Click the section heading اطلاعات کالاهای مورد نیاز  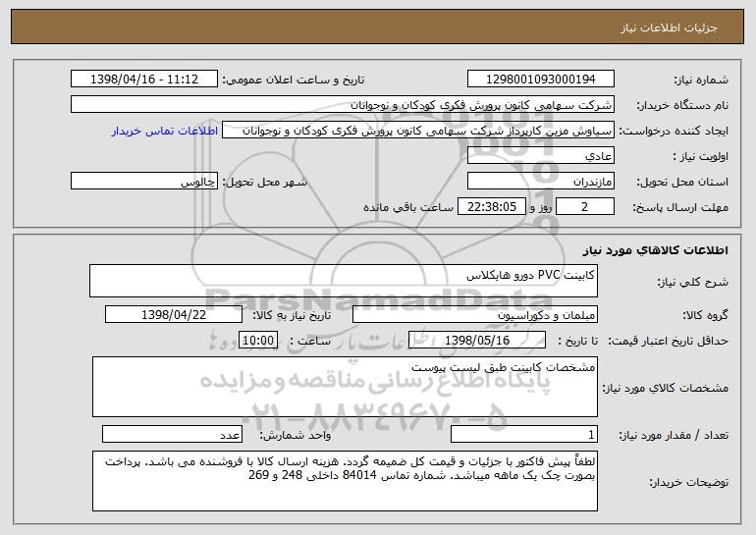coord(655,250)
